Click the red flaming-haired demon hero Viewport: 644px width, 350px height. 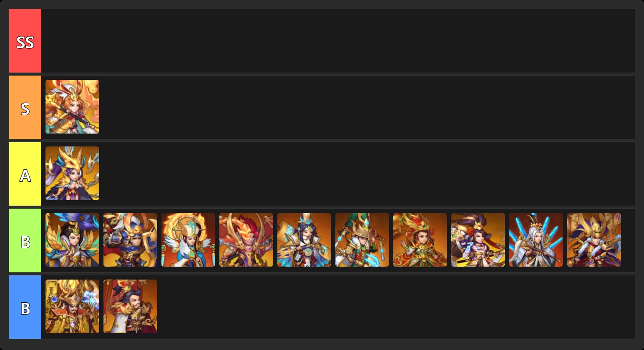click(246, 240)
